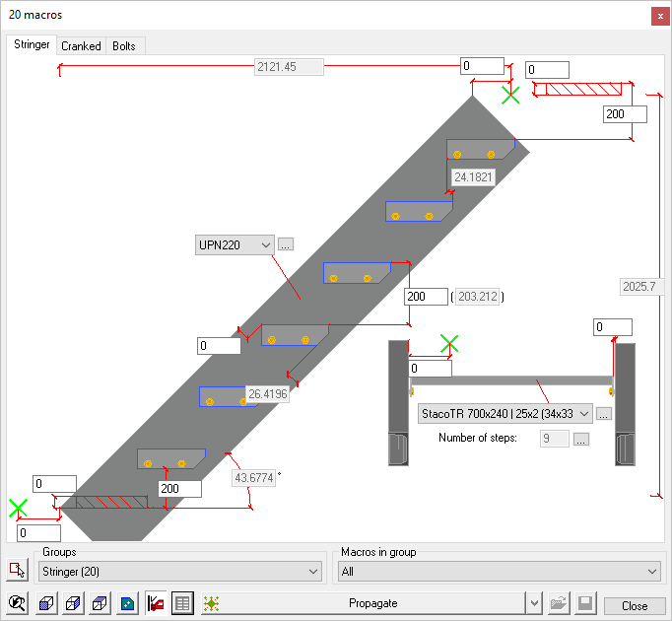Click the browse button next to Number of steps
672x621 pixels.
click(x=581, y=440)
